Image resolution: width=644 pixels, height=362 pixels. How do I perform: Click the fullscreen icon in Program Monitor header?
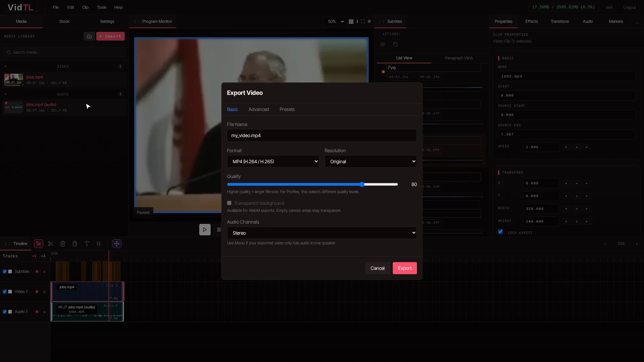(363, 21)
